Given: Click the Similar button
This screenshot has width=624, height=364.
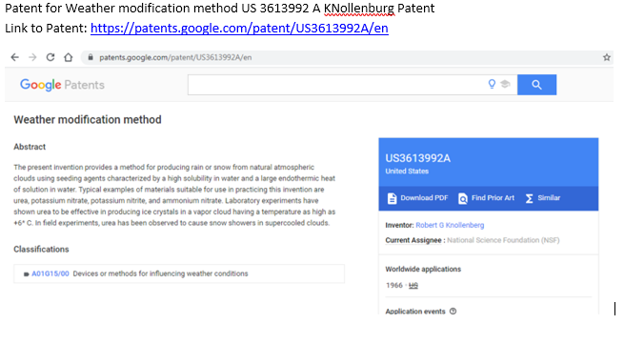Looking at the screenshot, I should [542, 198].
